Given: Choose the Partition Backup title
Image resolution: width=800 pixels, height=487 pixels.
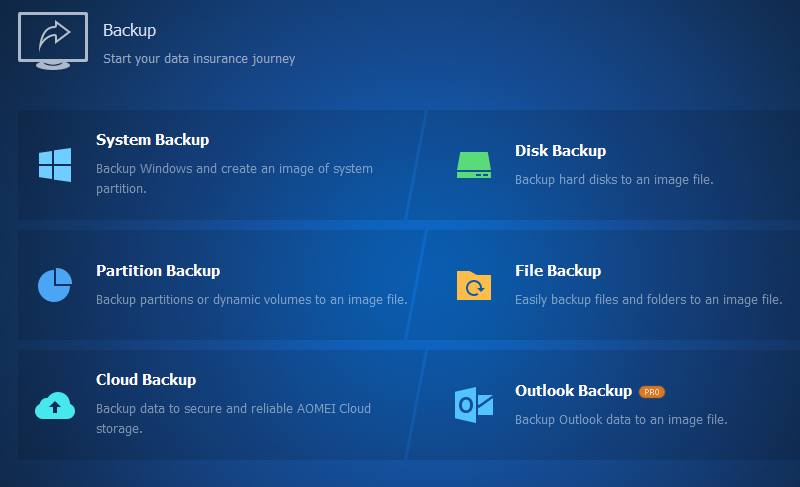Looking at the screenshot, I should point(158,271).
